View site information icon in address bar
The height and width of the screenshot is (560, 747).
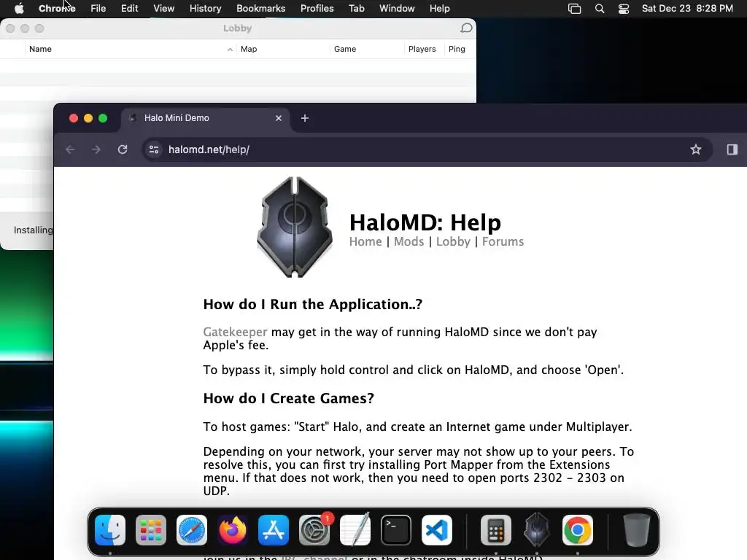point(154,149)
